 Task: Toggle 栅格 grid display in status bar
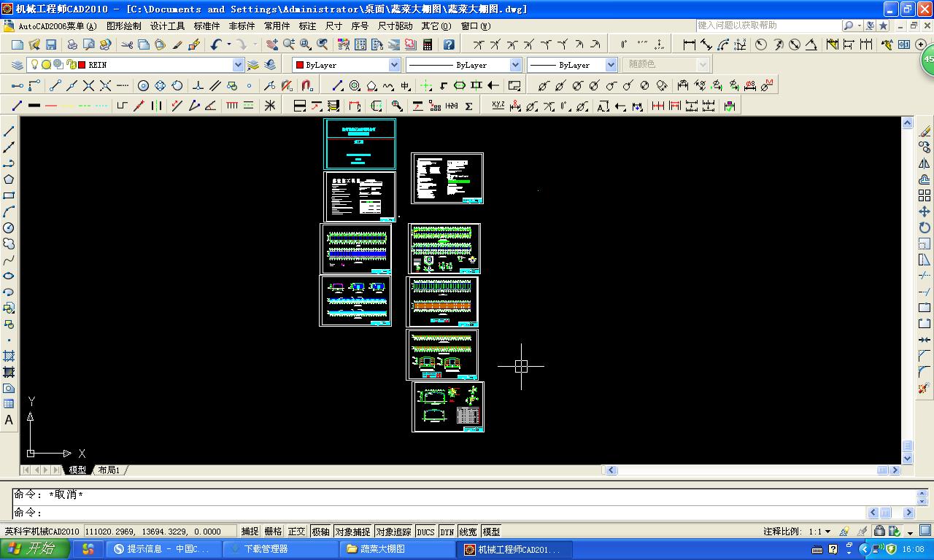coord(273,532)
